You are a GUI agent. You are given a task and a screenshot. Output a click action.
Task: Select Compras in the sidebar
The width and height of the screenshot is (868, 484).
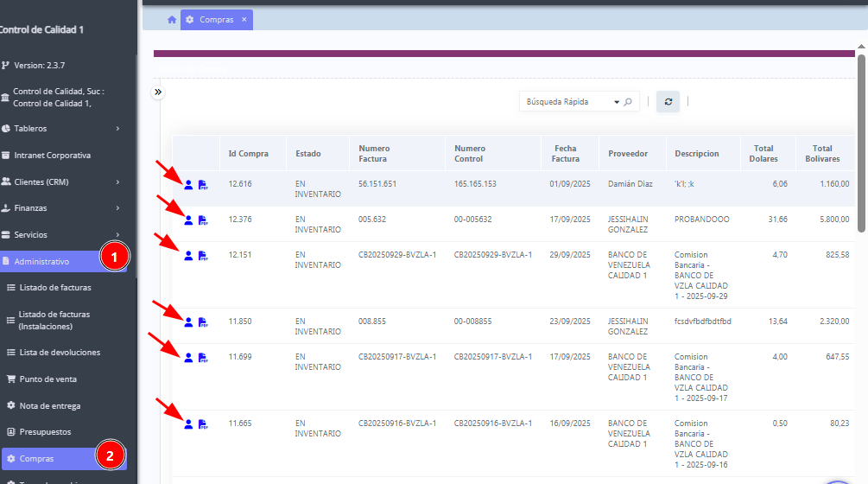tap(37, 459)
